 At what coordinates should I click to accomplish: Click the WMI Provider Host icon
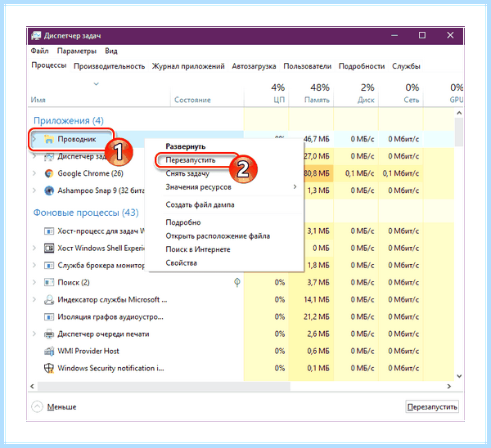pyautogui.click(x=49, y=351)
